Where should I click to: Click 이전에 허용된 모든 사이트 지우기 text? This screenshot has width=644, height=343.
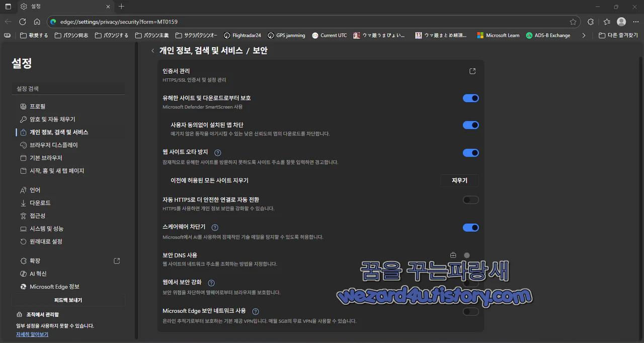click(x=209, y=181)
